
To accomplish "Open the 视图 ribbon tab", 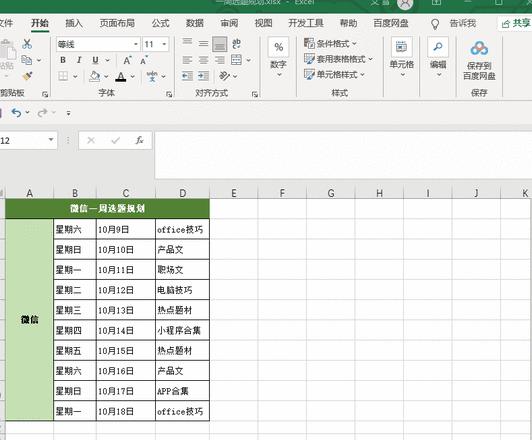I will [264, 23].
